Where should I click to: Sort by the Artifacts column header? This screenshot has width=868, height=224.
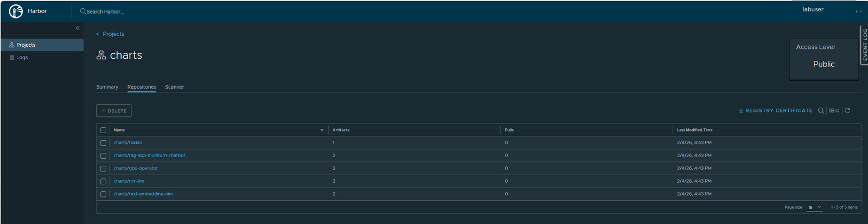pos(341,130)
